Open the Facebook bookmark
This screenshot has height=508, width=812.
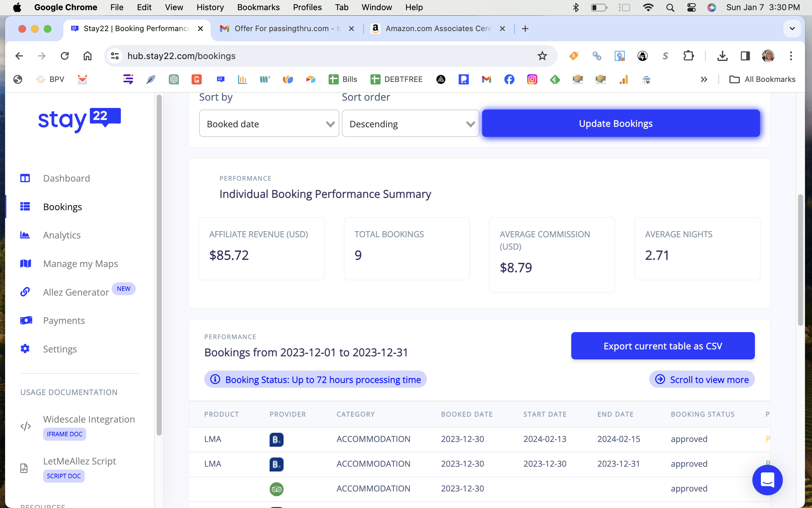(x=509, y=79)
